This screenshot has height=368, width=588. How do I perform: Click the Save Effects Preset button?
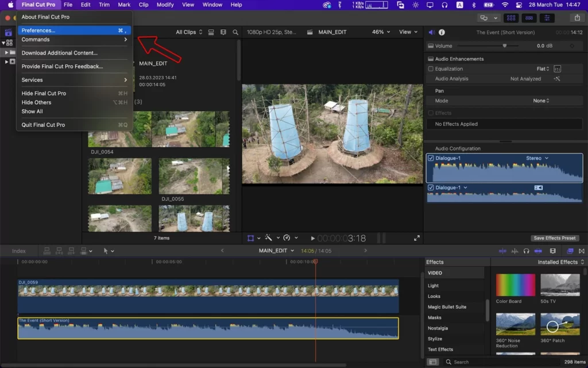point(555,238)
